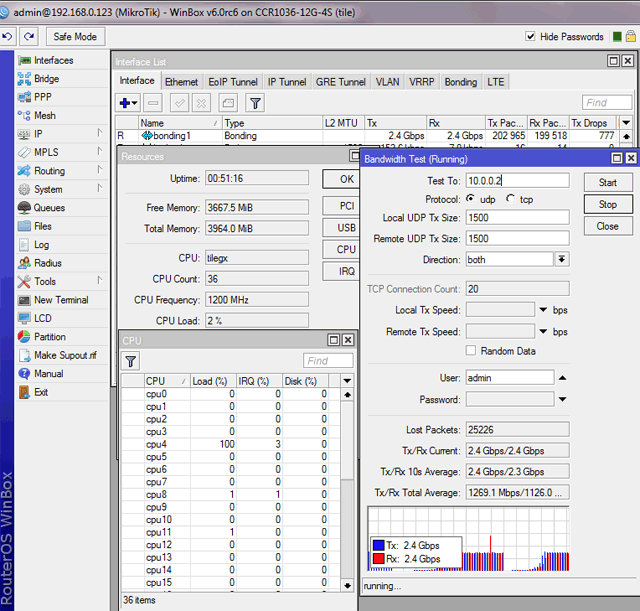640x611 pixels.
Task: Click the Redo arrow icon
Action: click(x=29, y=36)
